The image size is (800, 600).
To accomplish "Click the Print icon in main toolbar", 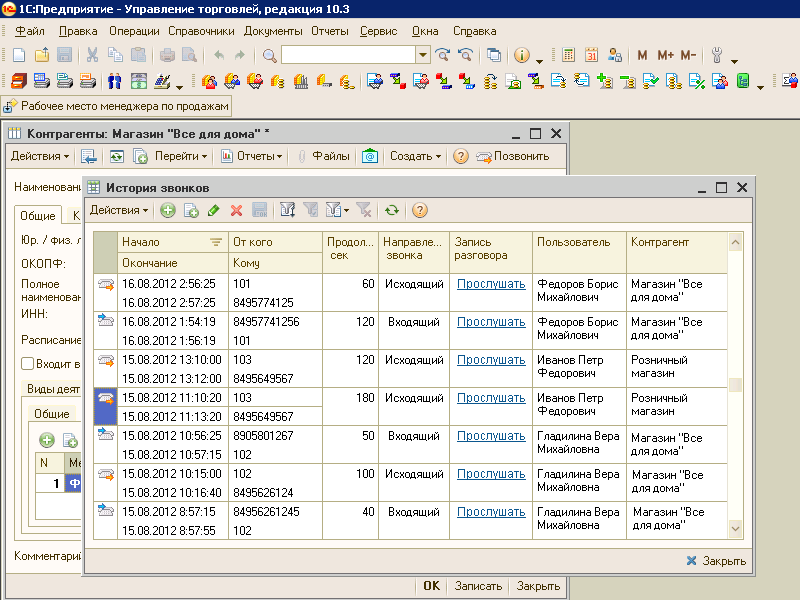I will [x=167, y=55].
